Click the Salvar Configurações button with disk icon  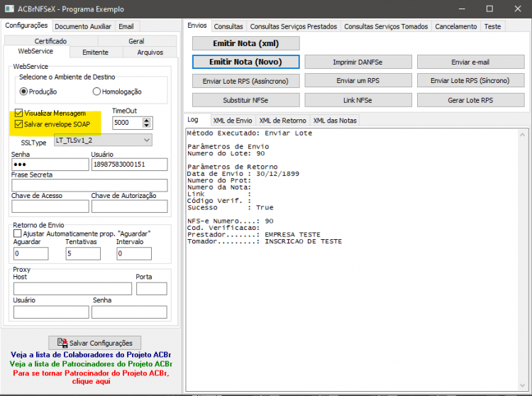click(94, 343)
